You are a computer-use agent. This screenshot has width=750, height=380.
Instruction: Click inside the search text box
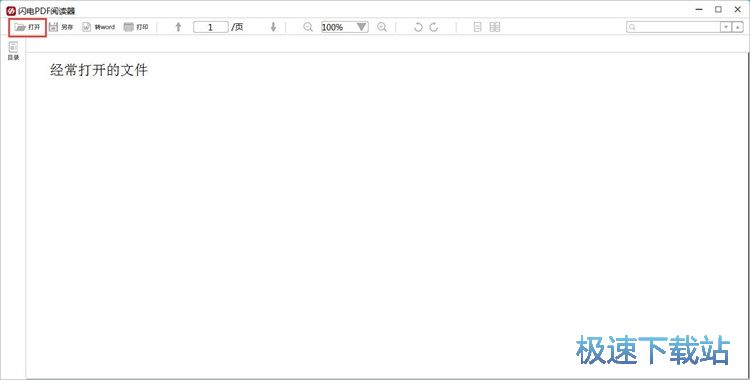673,27
